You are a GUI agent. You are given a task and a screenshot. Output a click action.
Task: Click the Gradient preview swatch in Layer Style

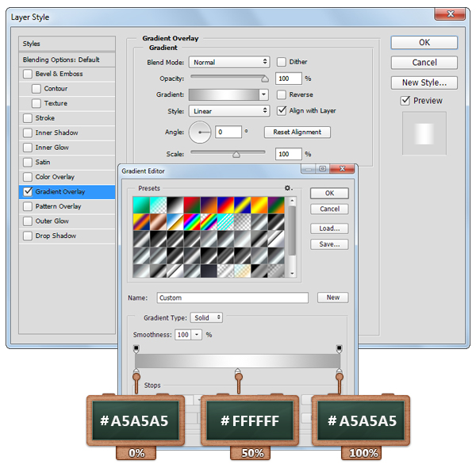pyautogui.click(x=224, y=94)
